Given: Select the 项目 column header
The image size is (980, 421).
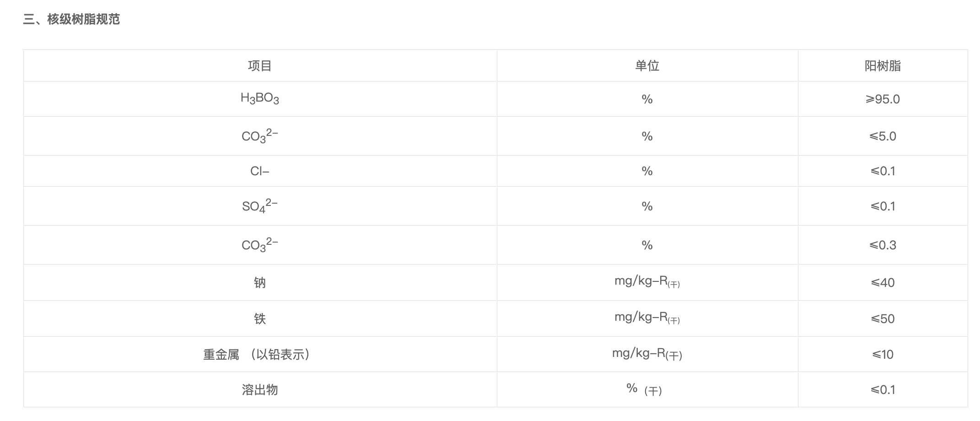Looking at the screenshot, I should coord(260,66).
